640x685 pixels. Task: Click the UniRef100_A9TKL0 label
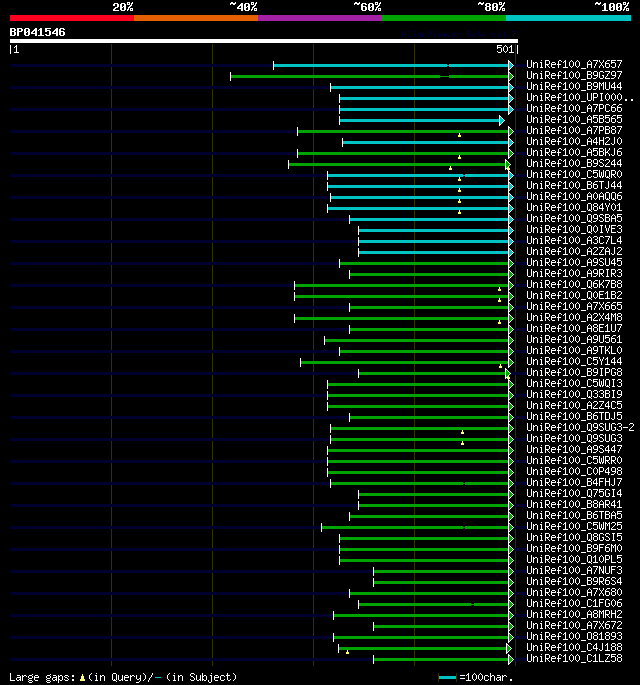click(x=574, y=350)
